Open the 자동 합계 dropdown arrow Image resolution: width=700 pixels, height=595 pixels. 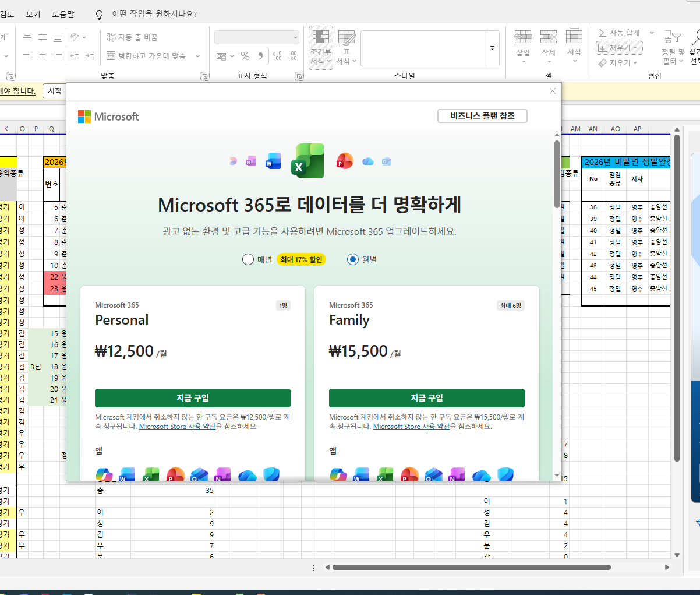[x=652, y=33]
